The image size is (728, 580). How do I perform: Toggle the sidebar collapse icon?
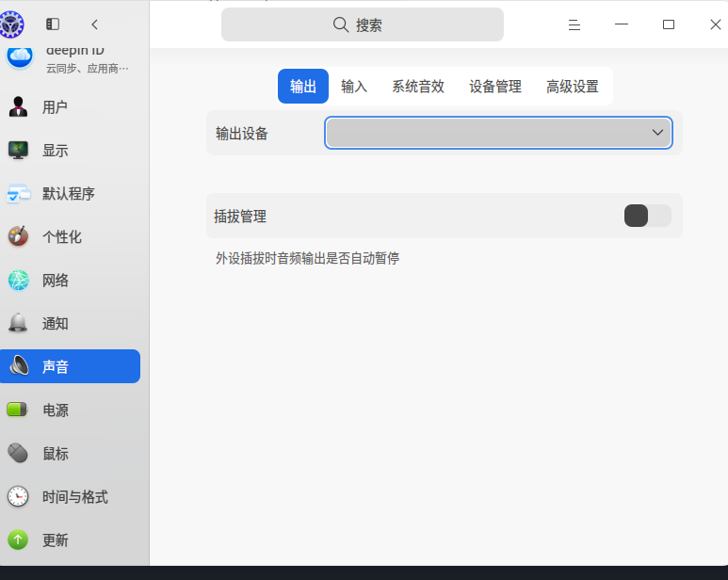tap(53, 24)
